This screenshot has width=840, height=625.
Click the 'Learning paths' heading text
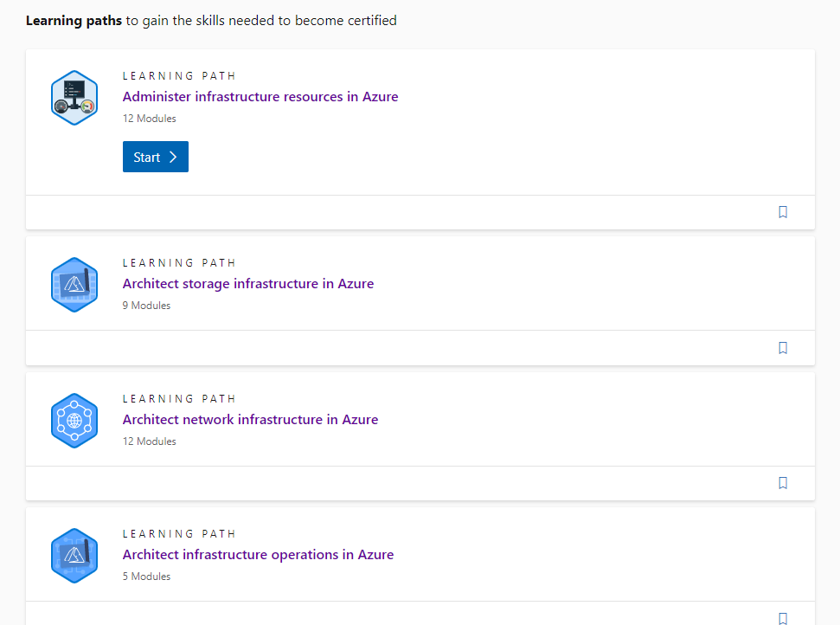pos(74,21)
